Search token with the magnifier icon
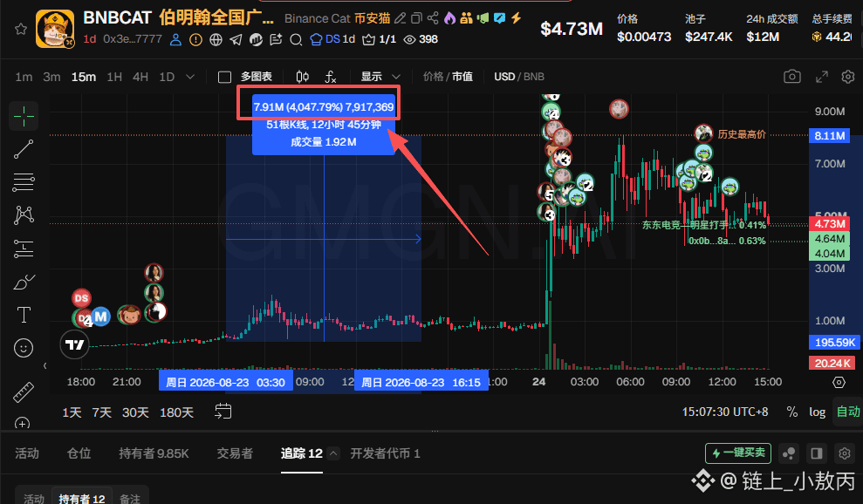Viewport: 863px width, 504px height. click(x=296, y=39)
